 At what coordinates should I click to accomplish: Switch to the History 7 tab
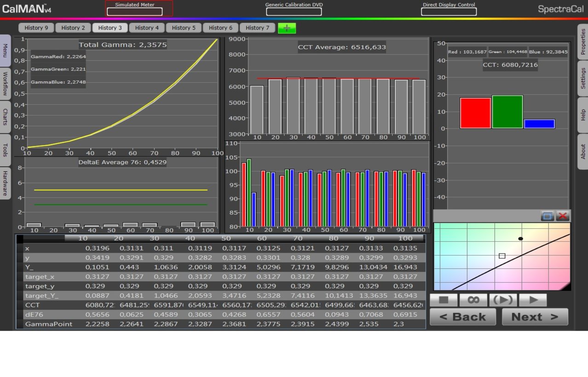257,28
